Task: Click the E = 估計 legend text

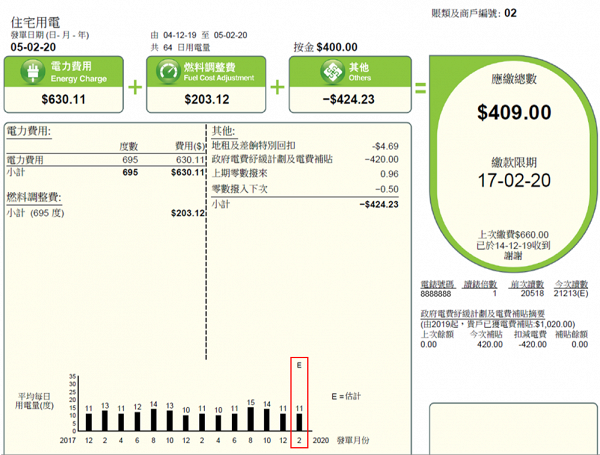Action: coord(346,396)
